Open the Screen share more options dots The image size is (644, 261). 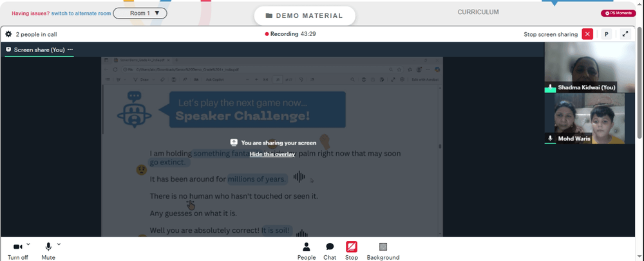click(x=70, y=50)
